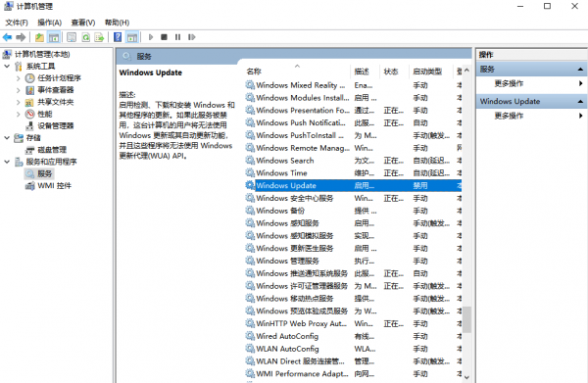Click the Restart Service toolbar icon

pos(192,37)
